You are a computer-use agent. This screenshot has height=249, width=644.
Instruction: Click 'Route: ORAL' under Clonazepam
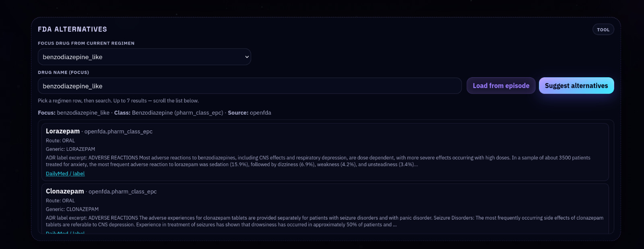pos(60,201)
